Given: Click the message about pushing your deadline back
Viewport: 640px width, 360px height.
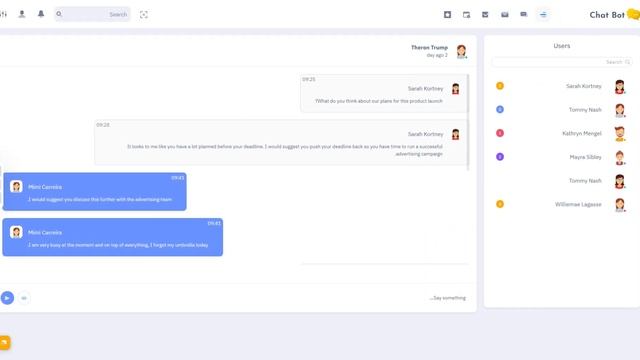Looking at the screenshot, I should coord(285,150).
